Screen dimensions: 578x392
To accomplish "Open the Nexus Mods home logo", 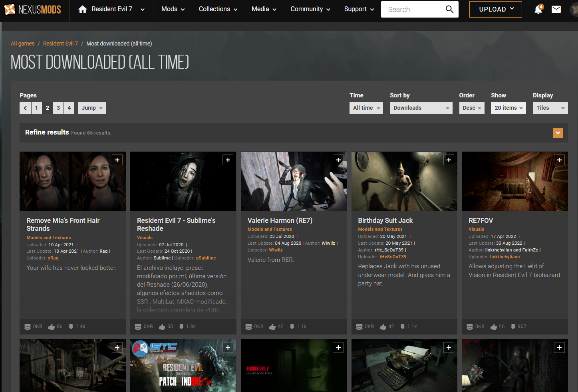I will tap(32, 9).
